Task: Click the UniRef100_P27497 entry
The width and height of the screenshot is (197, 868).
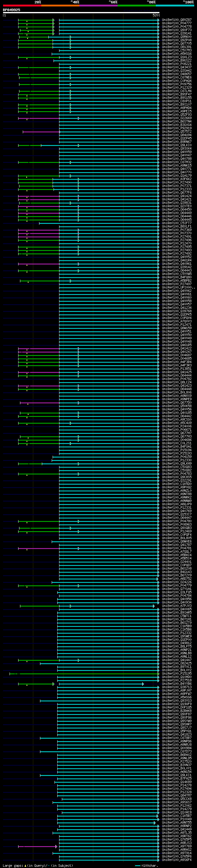Action: tap(177, 284)
